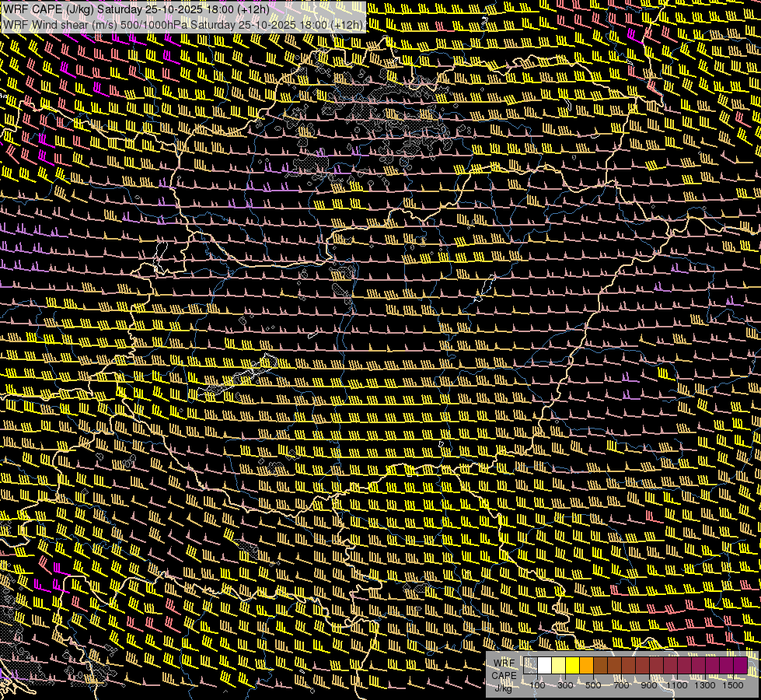The width and height of the screenshot is (761, 700).
Task: Click the legend value '900'
Action: point(649,685)
